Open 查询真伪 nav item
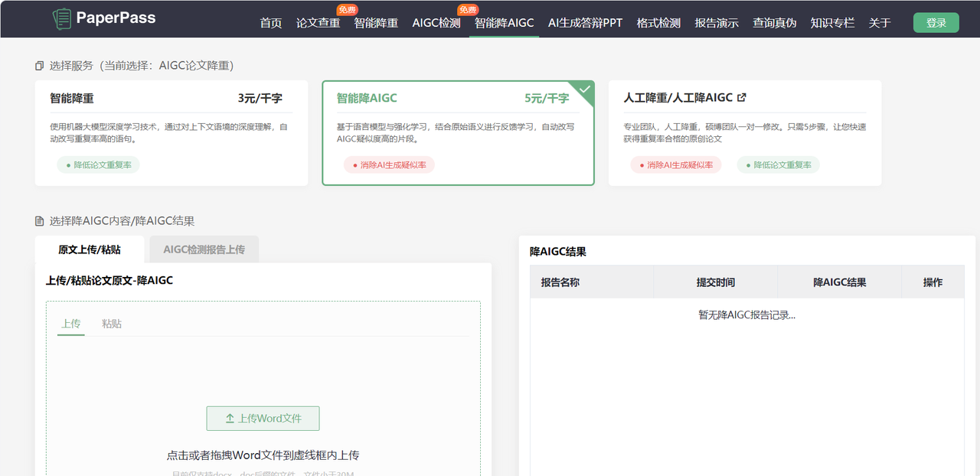 coord(774,23)
